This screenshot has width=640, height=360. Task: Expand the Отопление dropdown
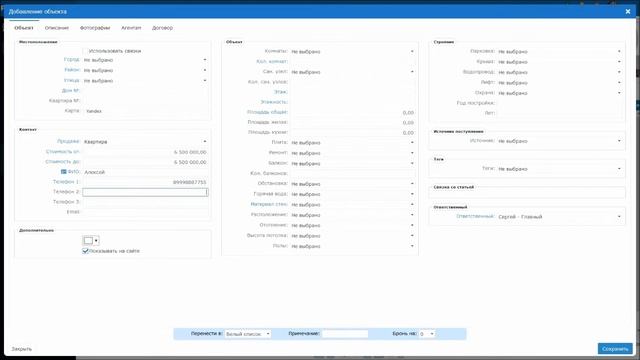(x=353, y=225)
